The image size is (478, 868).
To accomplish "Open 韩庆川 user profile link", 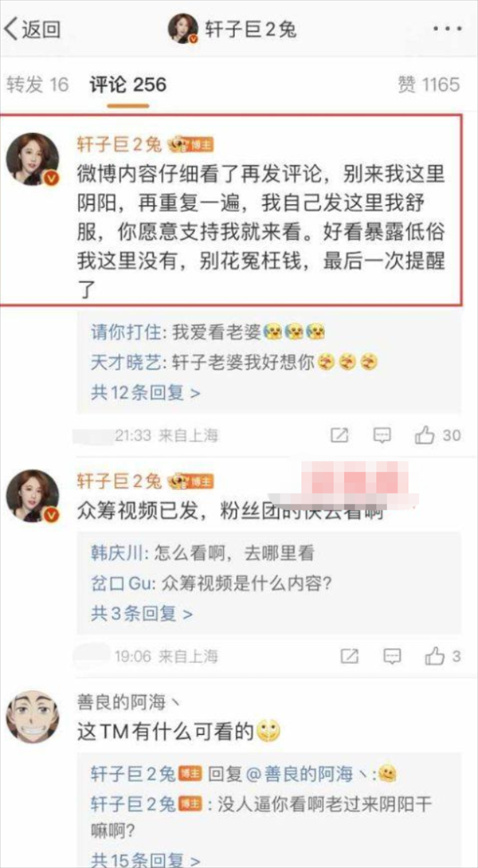I will pyautogui.click(x=116, y=554).
